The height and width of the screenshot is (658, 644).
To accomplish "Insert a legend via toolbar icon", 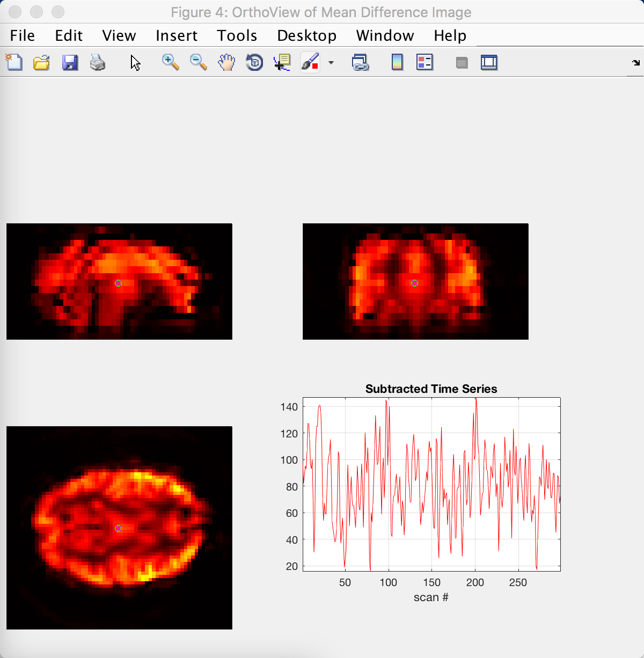I will click(x=425, y=63).
